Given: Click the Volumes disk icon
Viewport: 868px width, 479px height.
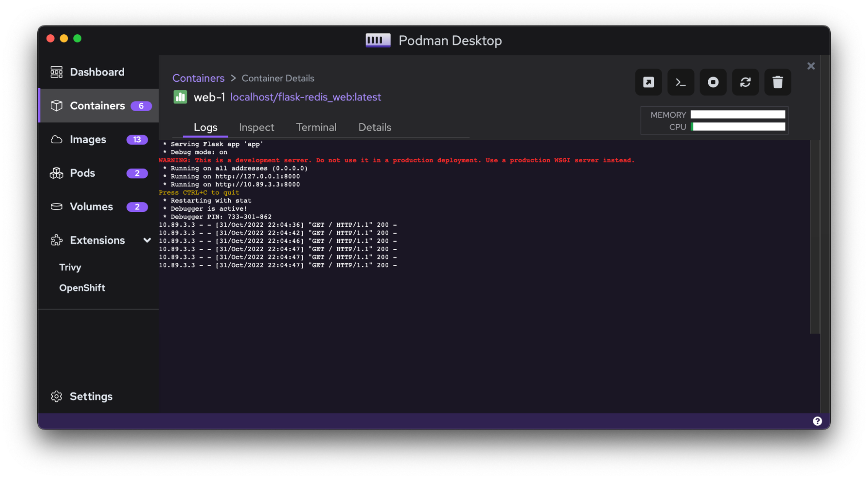Looking at the screenshot, I should pos(56,207).
